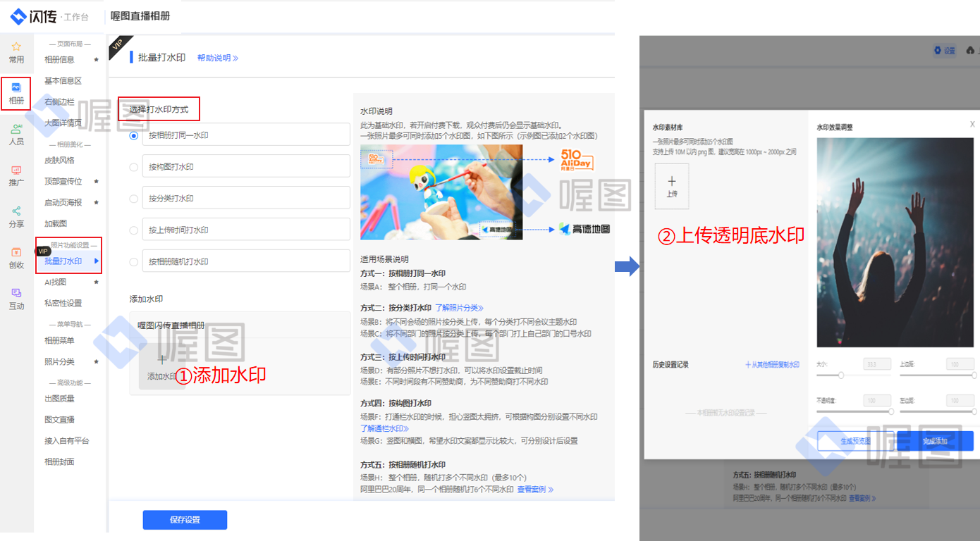Select 按相册随机打水印 radio option
Screen dimensions: 980x541
pyautogui.click(x=134, y=262)
